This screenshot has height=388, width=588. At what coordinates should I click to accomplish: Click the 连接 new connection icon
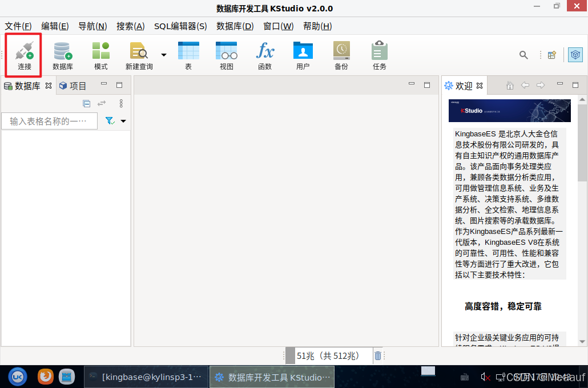(25, 55)
